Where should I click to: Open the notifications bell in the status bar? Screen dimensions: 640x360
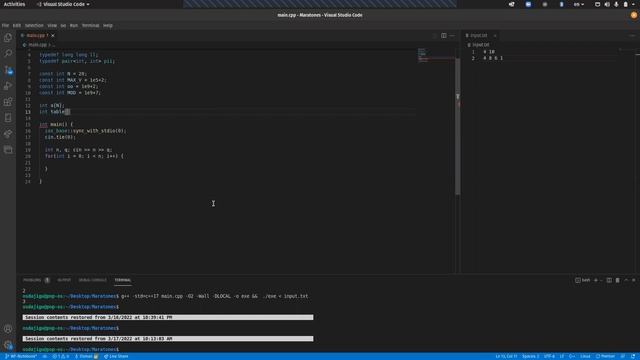point(633,356)
